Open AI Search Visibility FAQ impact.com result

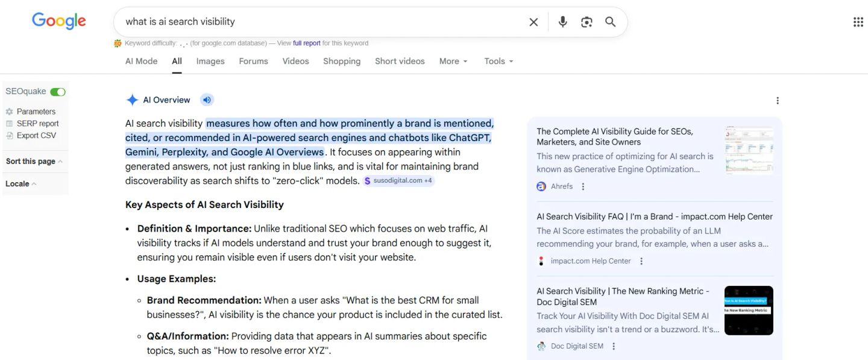coord(655,216)
